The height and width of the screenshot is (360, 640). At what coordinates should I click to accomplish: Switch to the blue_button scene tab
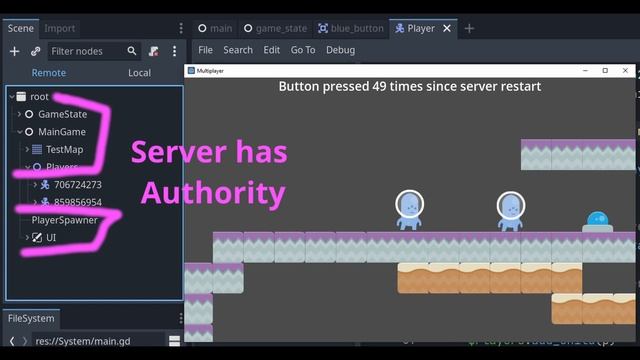pos(351,29)
